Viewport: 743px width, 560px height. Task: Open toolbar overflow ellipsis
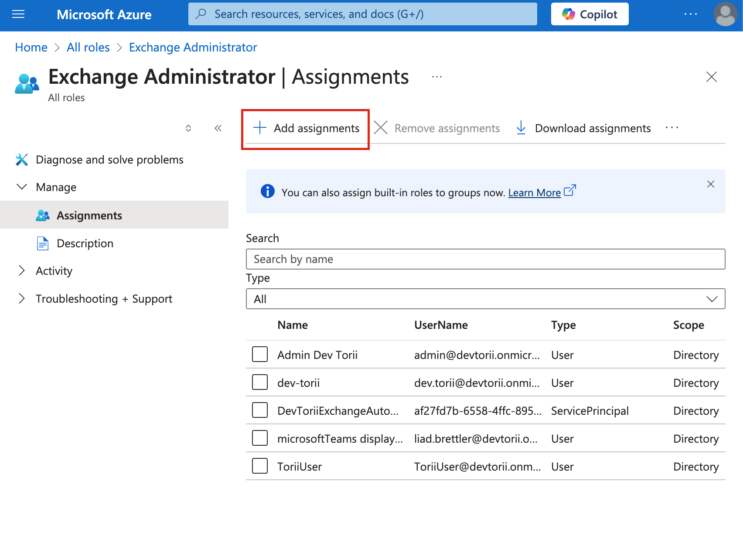click(672, 127)
